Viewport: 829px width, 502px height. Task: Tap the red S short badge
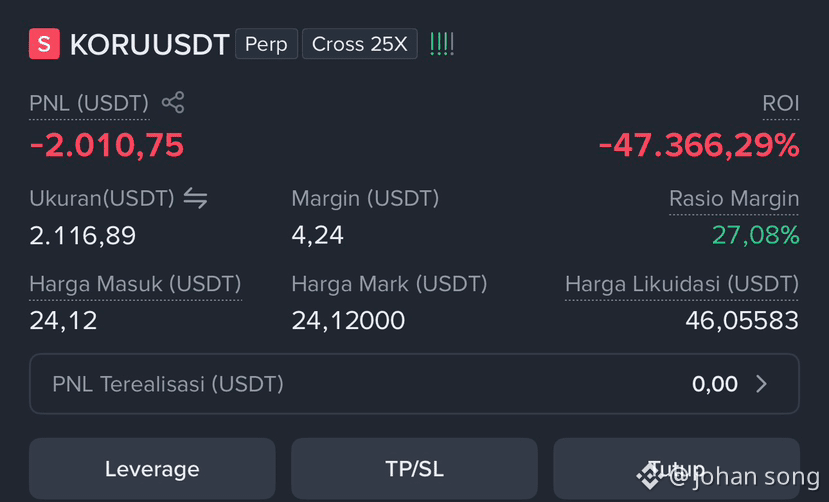[44, 43]
